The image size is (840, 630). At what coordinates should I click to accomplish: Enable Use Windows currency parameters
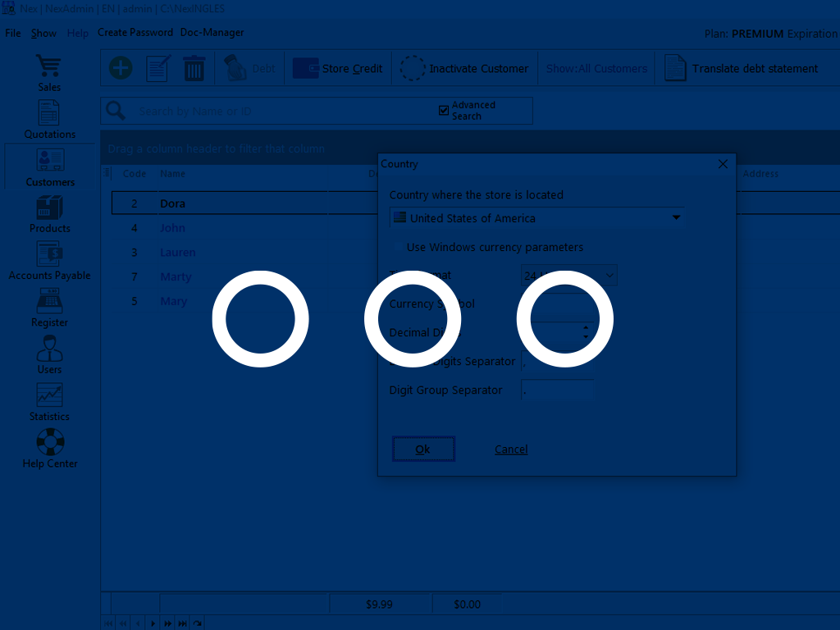click(399, 247)
